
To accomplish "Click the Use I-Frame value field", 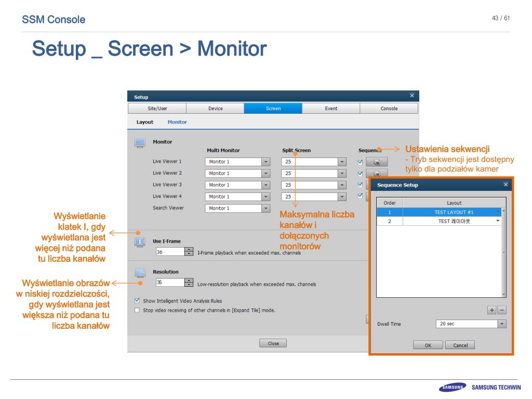I will click(170, 252).
